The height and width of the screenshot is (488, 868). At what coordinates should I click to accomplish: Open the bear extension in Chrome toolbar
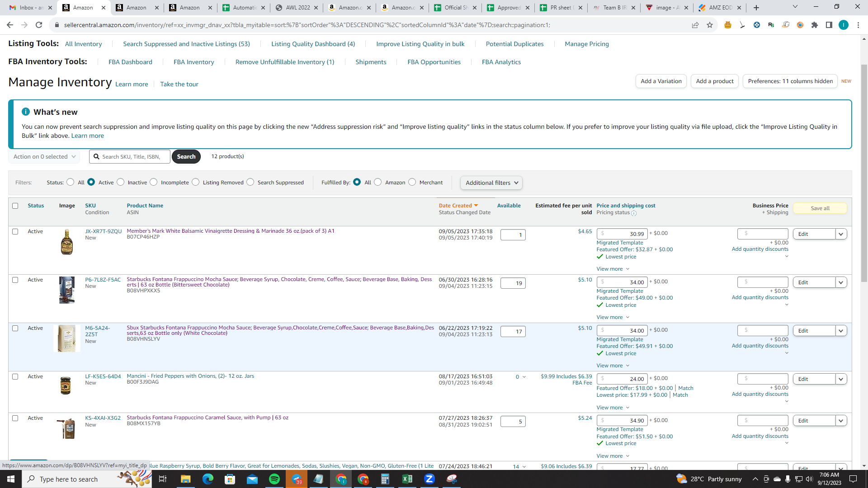coord(728,25)
